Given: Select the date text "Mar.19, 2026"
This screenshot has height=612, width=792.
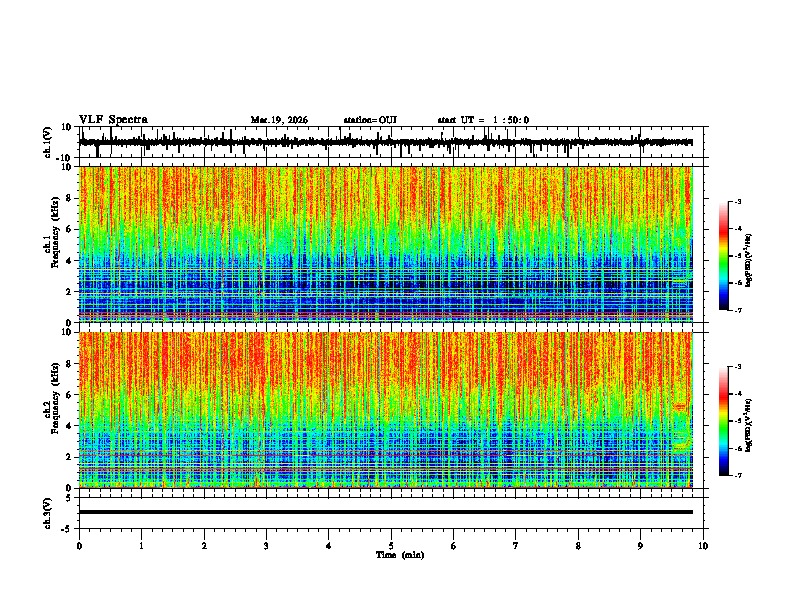Looking at the screenshot, I should [279, 120].
